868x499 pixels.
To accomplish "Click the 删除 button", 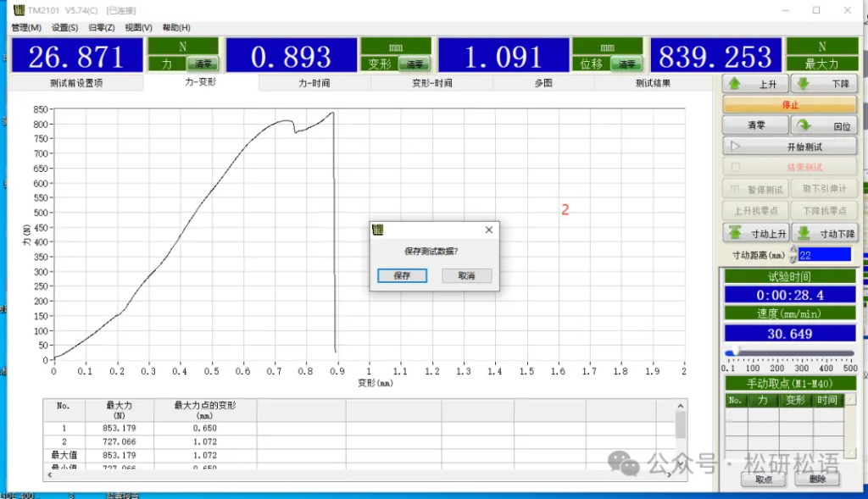I will tap(817, 479).
